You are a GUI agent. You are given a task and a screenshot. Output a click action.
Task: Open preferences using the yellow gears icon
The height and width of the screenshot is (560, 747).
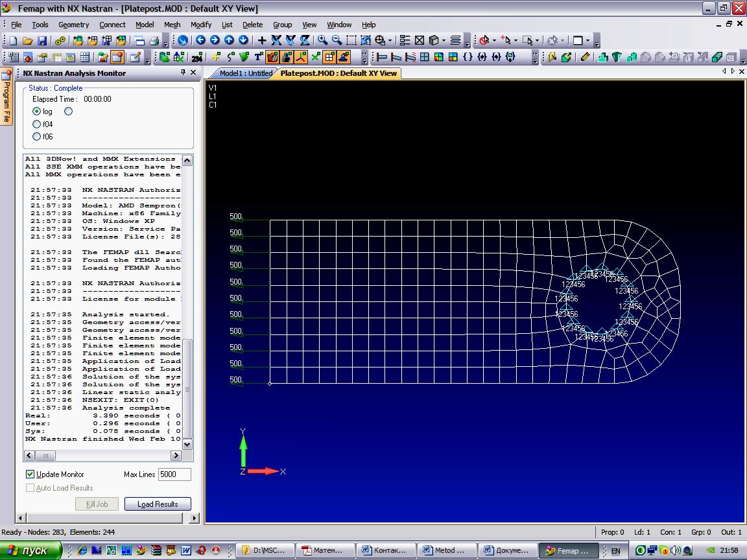coord(60,40)
